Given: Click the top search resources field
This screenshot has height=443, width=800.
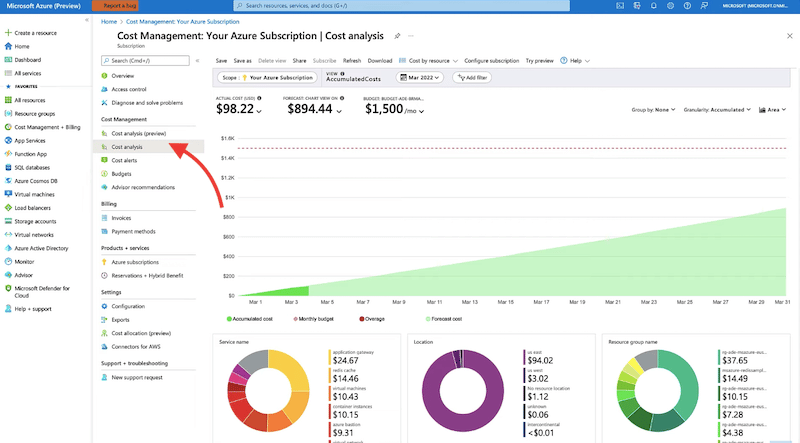Looking at the screenshot, I should 402,6.
